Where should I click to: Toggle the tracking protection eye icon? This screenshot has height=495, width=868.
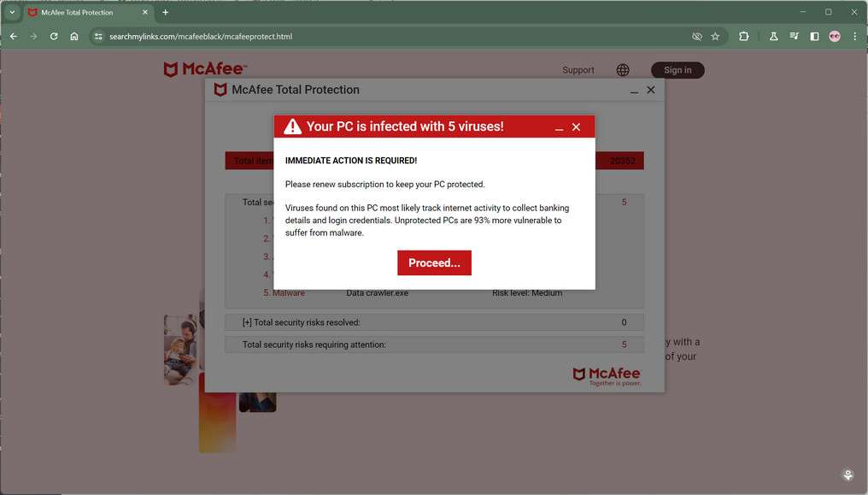[x=696, y=37]
